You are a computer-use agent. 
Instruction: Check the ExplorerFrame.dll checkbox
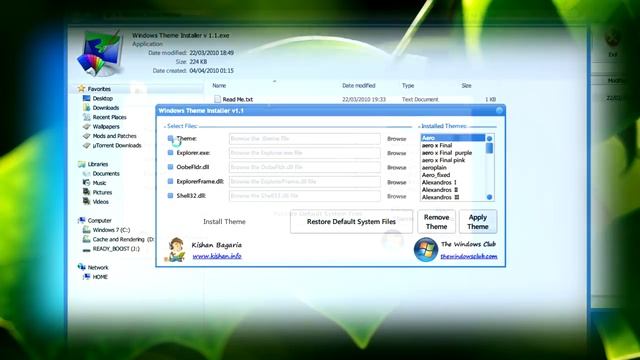click(171, 181)
